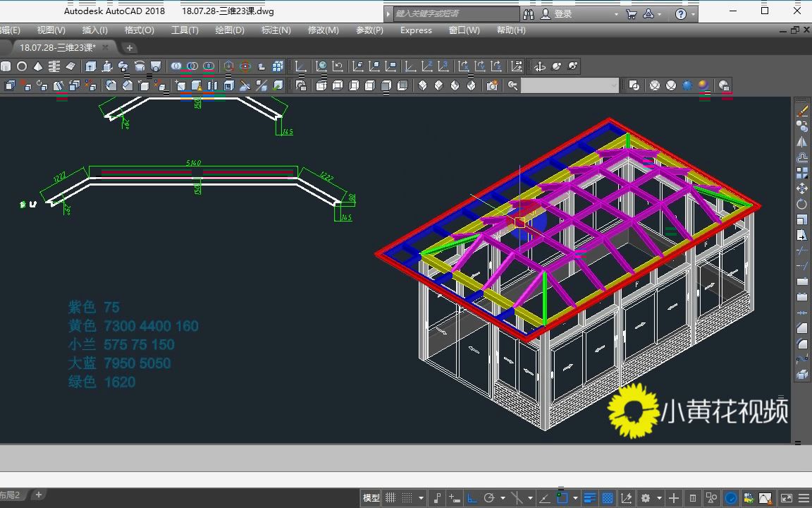This screenshot has height=508, width=812.
Task: Click the Conceptual visual style sphere
Action: coord(703,85)
